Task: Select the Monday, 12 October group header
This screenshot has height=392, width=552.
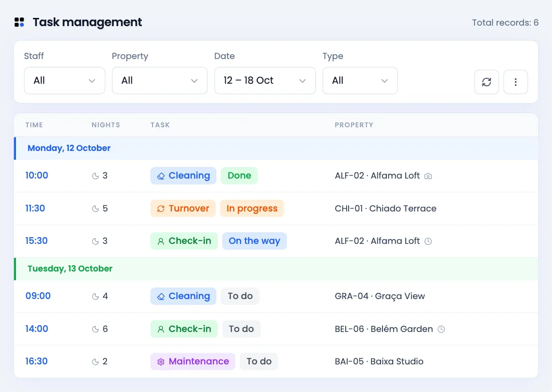Action: 276,148
